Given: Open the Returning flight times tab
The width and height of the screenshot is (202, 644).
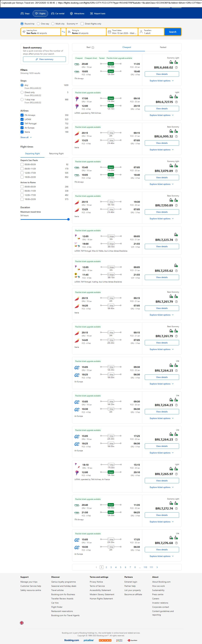Looking at the screenshot, I should (x=56, y=154).
